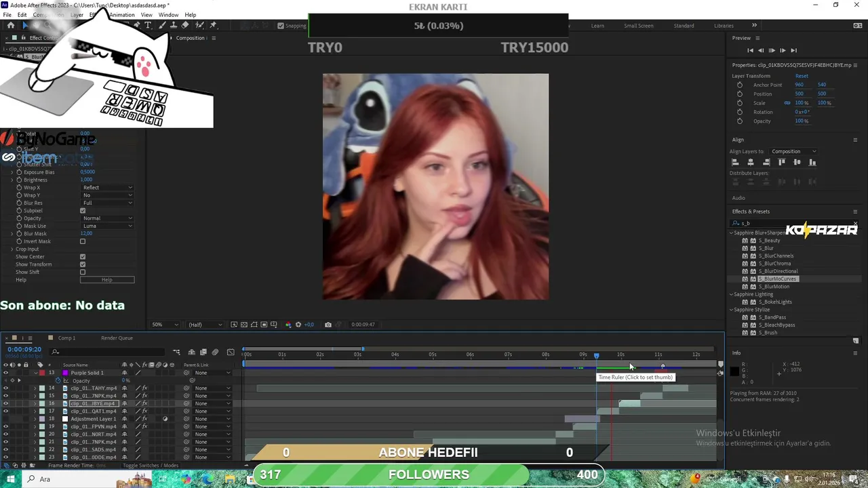868x488 pixels.
Task: Select the Pen tool in toolbar
Action: 136,26
